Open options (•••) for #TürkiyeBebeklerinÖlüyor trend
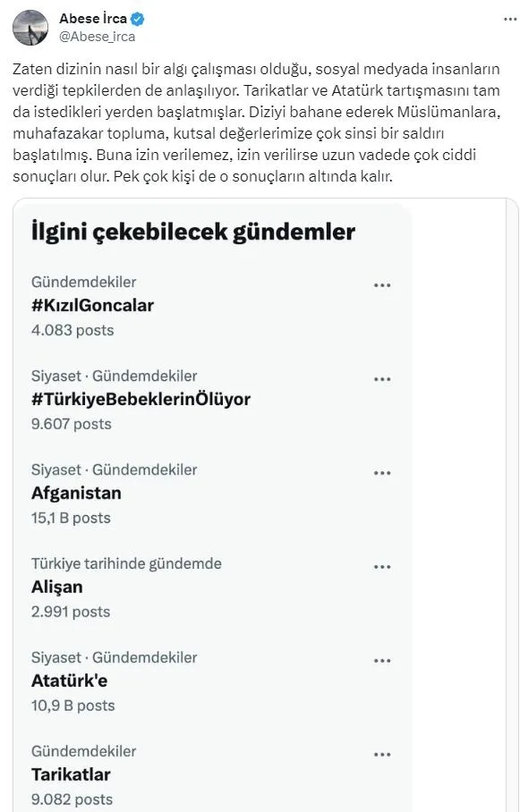This screenshot has width=520, height=812. 383,378
